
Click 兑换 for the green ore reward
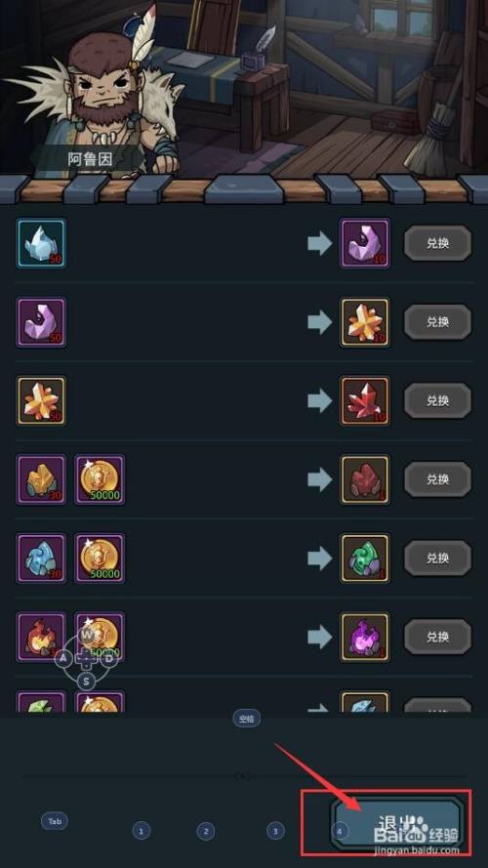pyautogui.click(x=437, y=558)
